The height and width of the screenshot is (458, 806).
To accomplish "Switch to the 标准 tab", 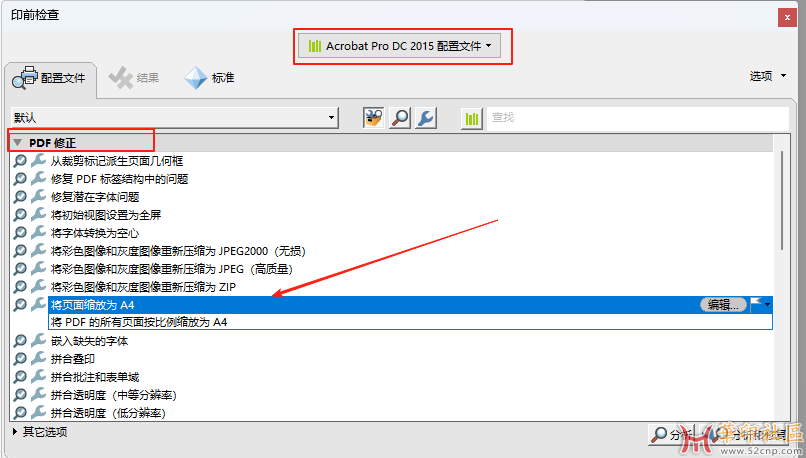I will coord(210,78).
